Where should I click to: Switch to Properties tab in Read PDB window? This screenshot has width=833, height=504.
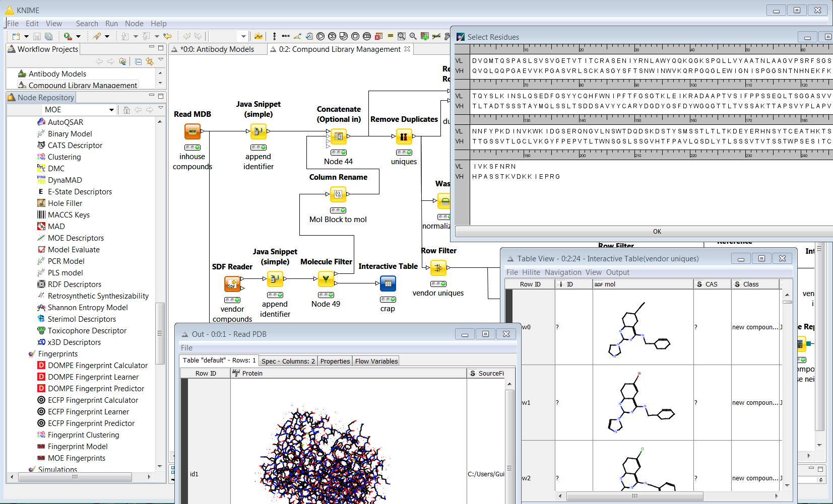[x=335, y=361]
